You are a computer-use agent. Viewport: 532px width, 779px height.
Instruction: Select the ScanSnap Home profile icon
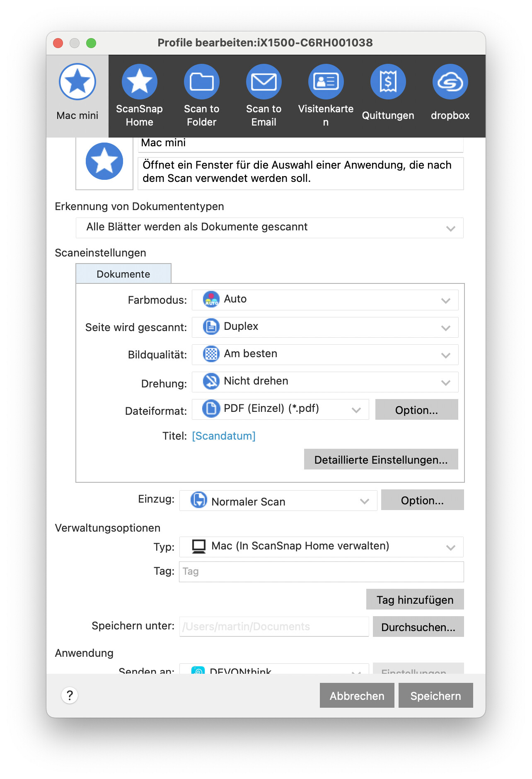(x=139, y=82)
